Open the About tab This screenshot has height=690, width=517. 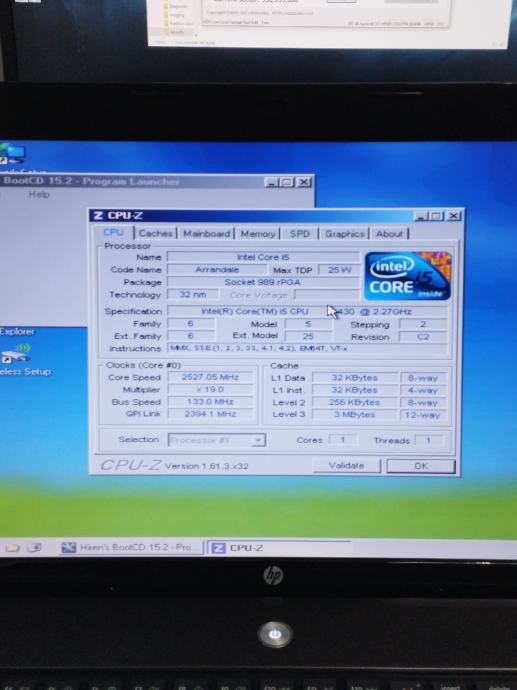(389, 234)
